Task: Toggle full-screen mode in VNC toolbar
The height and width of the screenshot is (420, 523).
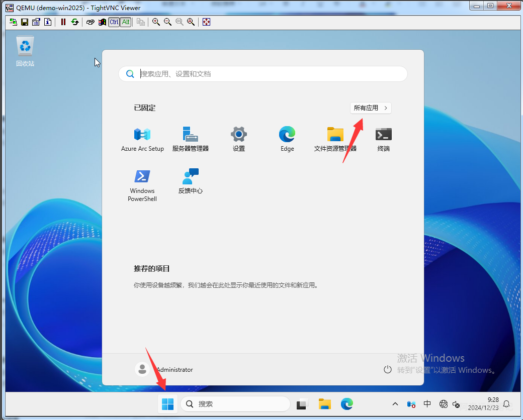Action: [x=206, y=22]
